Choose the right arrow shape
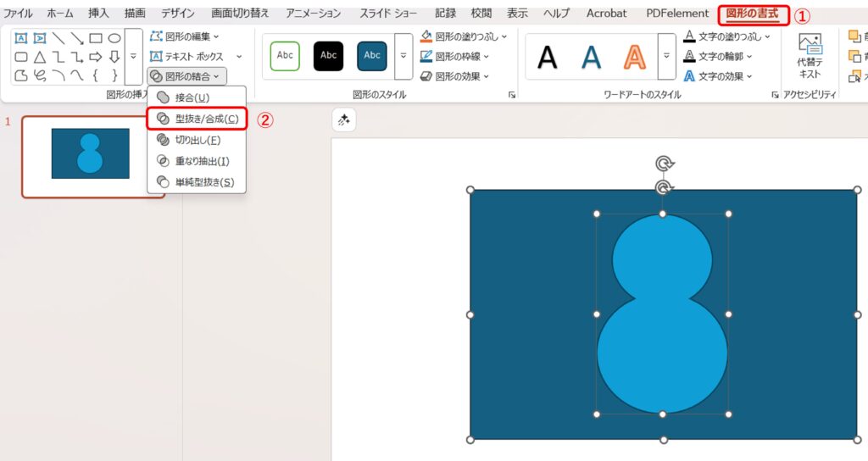The width and height of the screenshot is (868, 461). [x=95, y=57]
